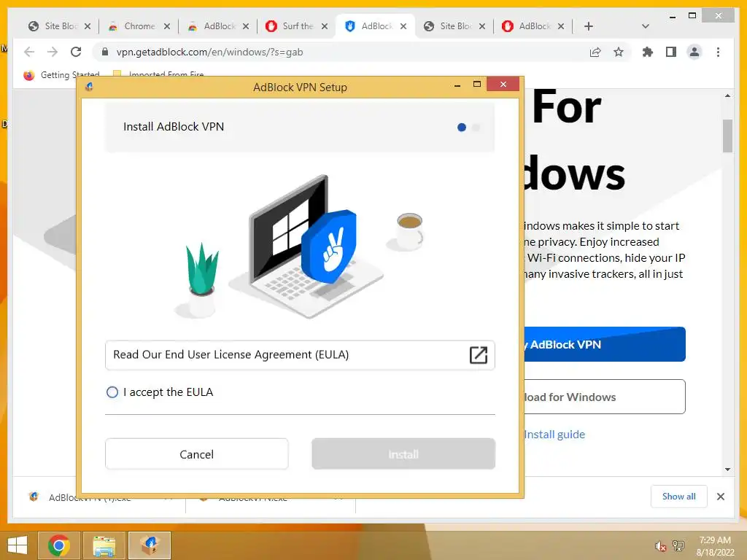Toggle the Chrome side panel icon
The height and width of the screenshot is (560, 747).
click(x=671, y=52)
